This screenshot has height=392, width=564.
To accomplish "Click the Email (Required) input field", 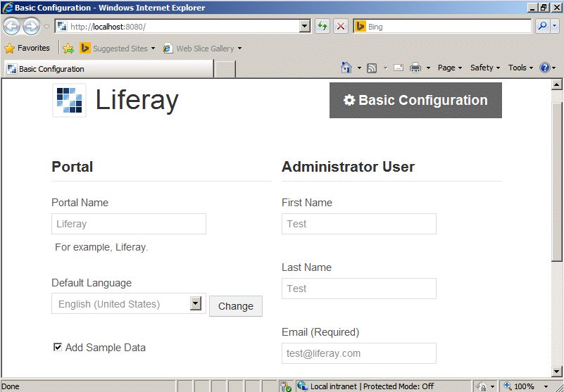I will [x=359, y=353].
